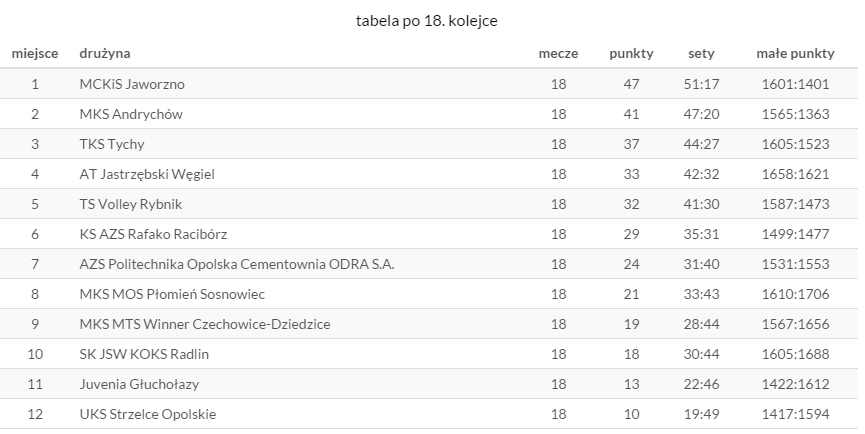The image size is (865, 434).
Task: Click the TS Volley Rybnik team name
Action: coord(131,204)
